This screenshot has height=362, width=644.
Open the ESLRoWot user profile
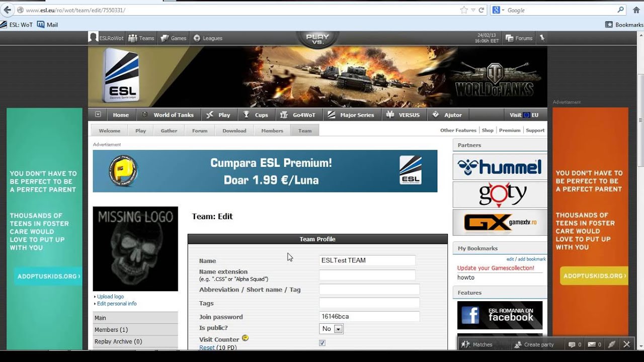pyautogui.click(x=105, y=38)
